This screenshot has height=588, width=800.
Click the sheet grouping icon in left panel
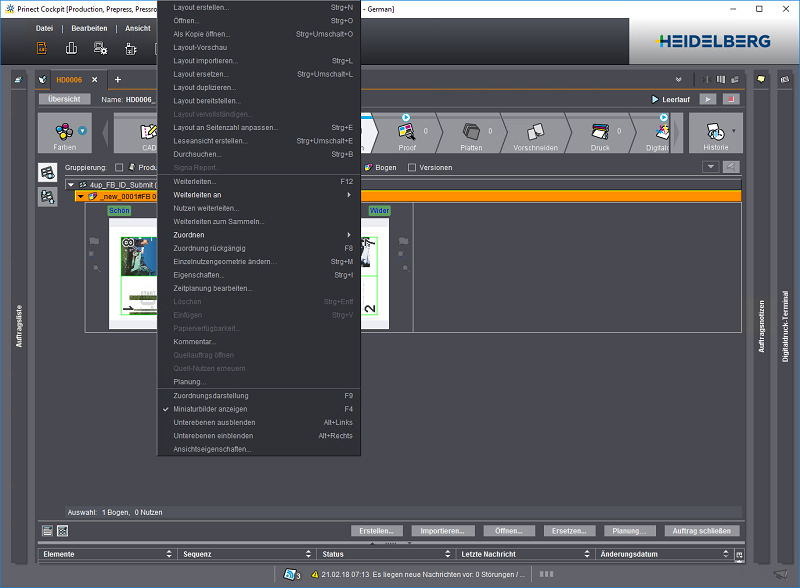tap(46, 172)
